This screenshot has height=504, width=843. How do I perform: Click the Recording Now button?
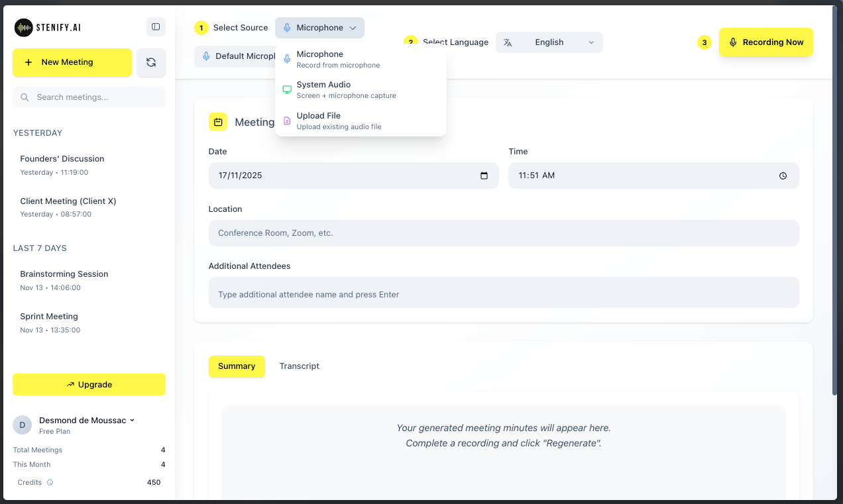click(x=766, y=42)
